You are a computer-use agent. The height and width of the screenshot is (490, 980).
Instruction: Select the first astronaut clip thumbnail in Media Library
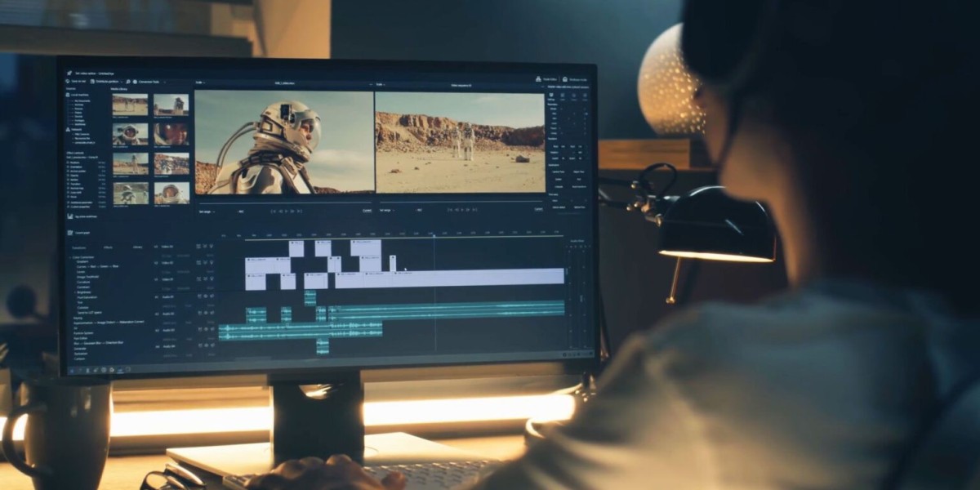pos(128,106)
